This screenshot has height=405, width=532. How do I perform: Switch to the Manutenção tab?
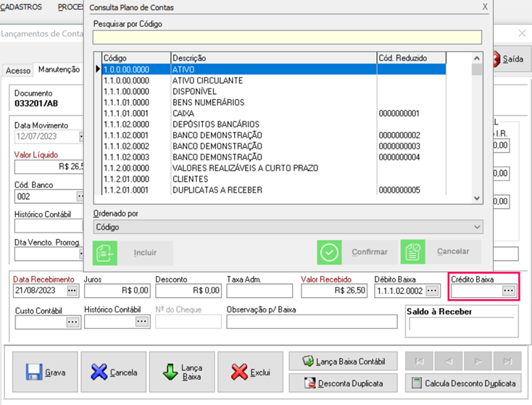point(59,70)
